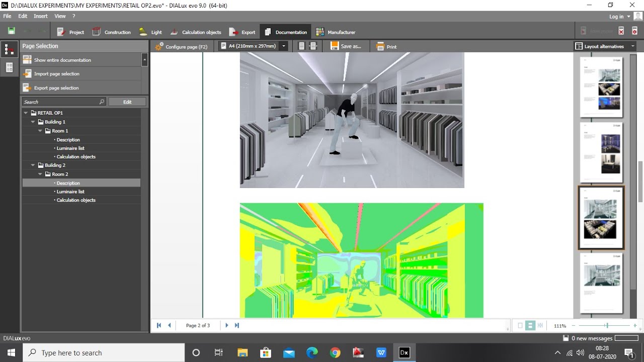The height and width of the screenshot is (362, 644).
Task: Switch to Light mode
Action: pyautogui.click(x=150, y=32)
